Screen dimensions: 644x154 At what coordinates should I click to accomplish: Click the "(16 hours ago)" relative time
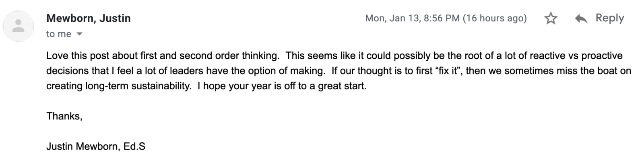click(x=495, y=18)
